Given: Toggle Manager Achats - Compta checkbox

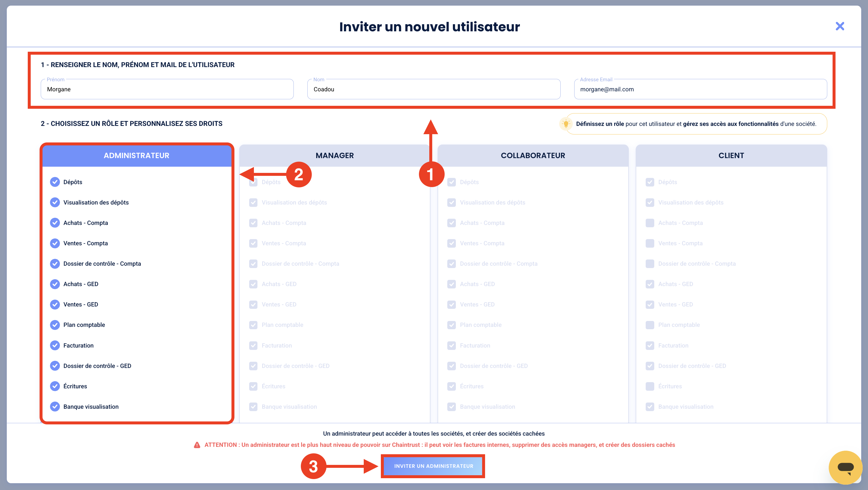Looking at the screenshot, I should click(x=253, y=223).
